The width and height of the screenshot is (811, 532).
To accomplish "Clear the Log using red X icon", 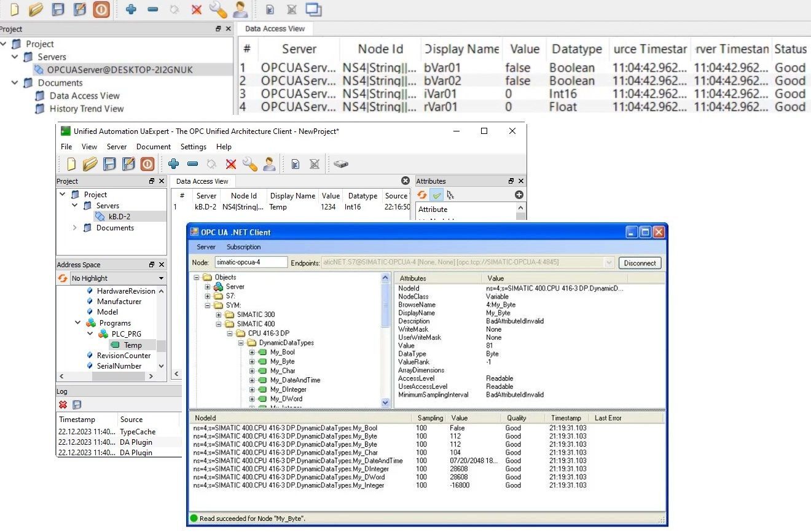I will click(x=63, y=404).
